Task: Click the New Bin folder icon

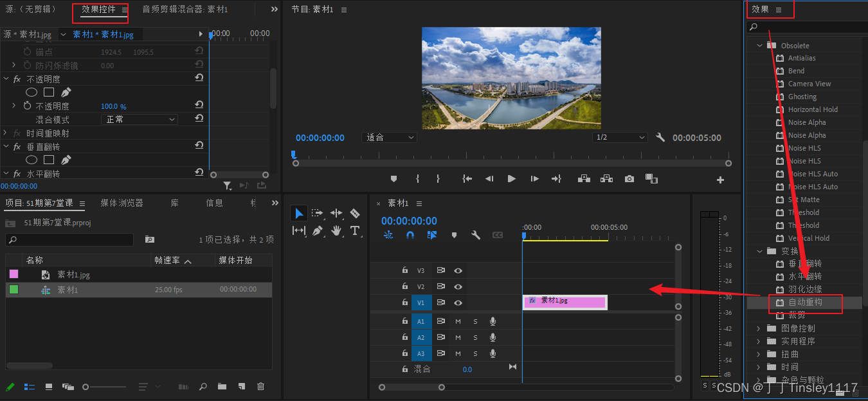Action: (x=222, y=387)
